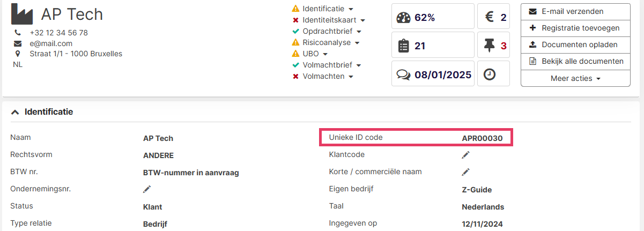Image resolution: width=644 pixels, height=231 pixels.
Task: Edit Korte / commerciële naam pencil icon
Action: [x=466, y=172]
